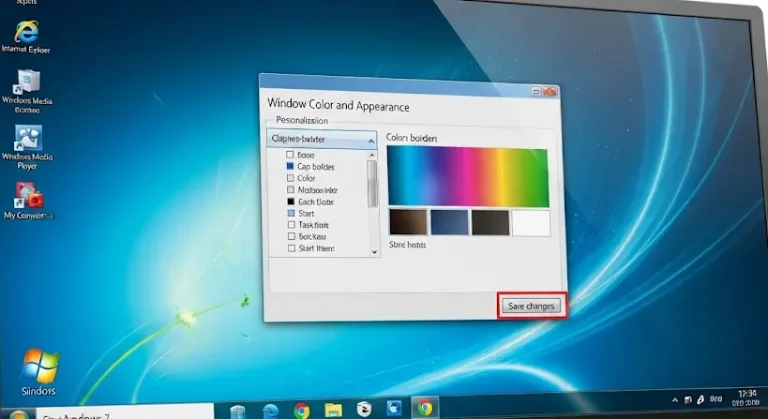Screen dimensions: 768x419
Task: Open the yellow File Explorer folder taskbar icon
Action: (x=333, y=410)
